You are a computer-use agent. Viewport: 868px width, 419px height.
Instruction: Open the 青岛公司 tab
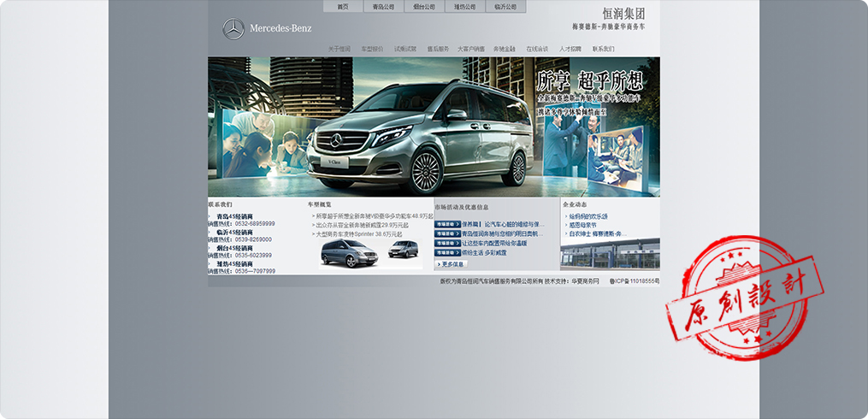click(384, 7)
